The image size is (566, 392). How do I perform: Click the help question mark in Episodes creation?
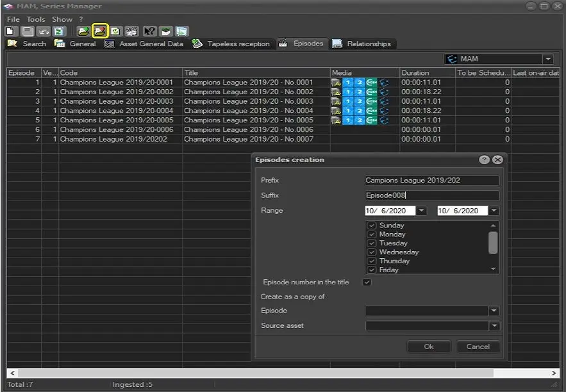[484, 160]
